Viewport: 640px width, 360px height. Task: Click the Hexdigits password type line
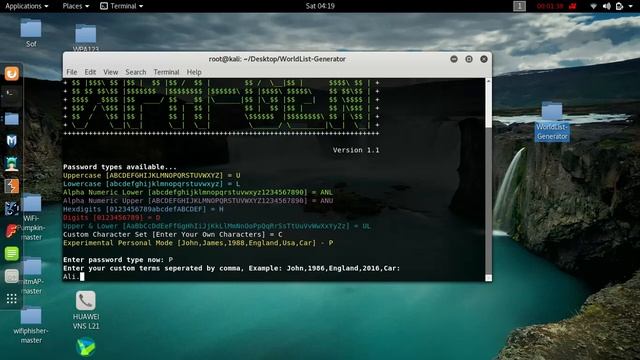coord(143,209)
